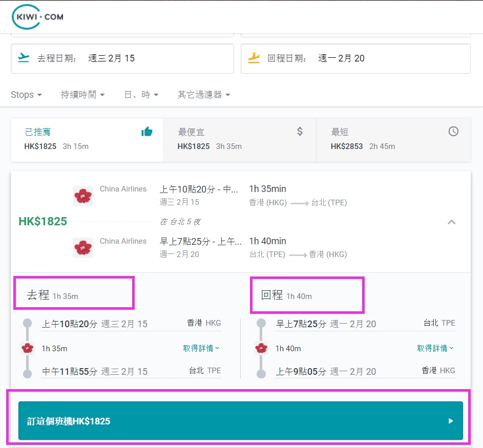Viewport: 483px width, 448px height.
Task: Click 台北 (TPE) in return route summary
Action: (x=267, y=254)
